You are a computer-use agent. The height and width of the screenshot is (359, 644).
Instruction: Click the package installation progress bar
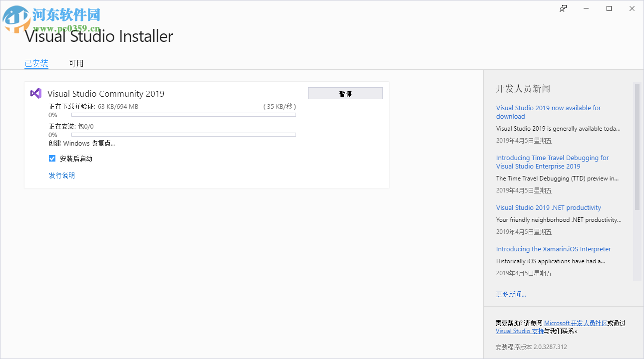coord(183,134)
